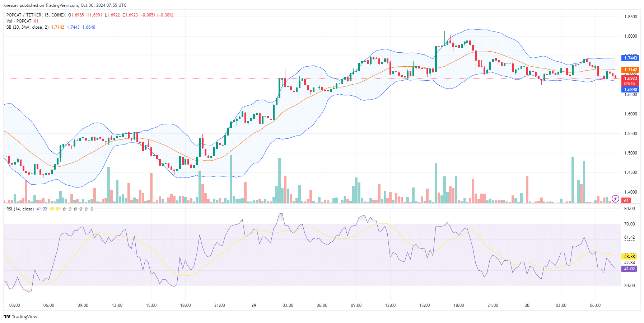
Task: Click the close value C1.6923
Action: pyautogui.click(x=130, y=15)
